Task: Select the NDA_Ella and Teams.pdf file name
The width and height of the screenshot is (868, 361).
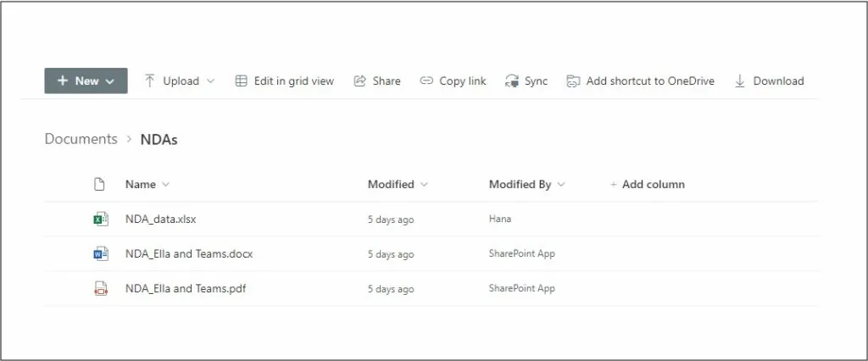Action: click(x=186, y=288)
